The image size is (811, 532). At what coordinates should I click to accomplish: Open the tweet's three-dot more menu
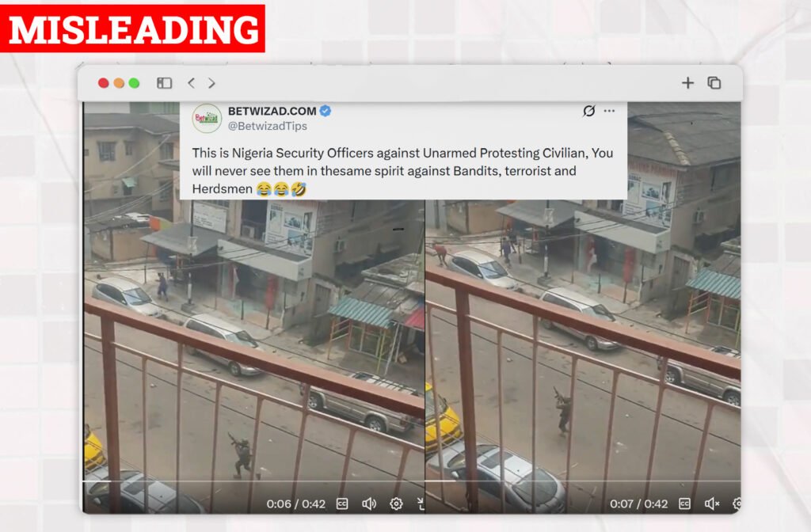coord(609,111)
